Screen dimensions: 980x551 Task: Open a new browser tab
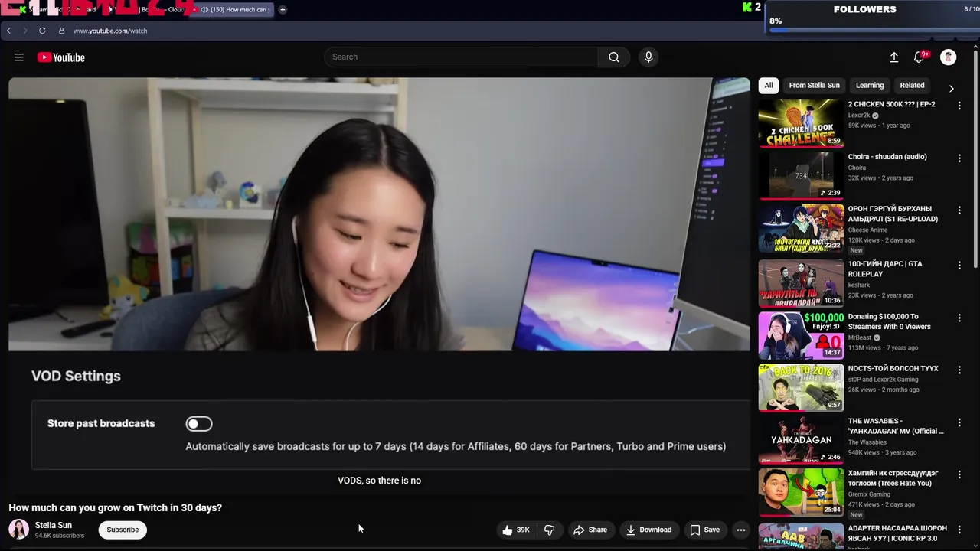click(283, 10)
